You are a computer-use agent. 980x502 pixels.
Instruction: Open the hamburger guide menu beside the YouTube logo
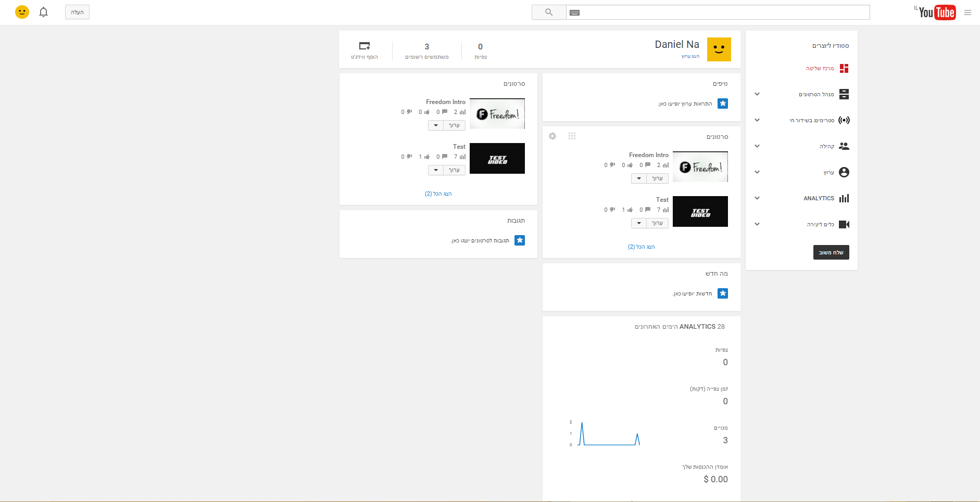968,12
